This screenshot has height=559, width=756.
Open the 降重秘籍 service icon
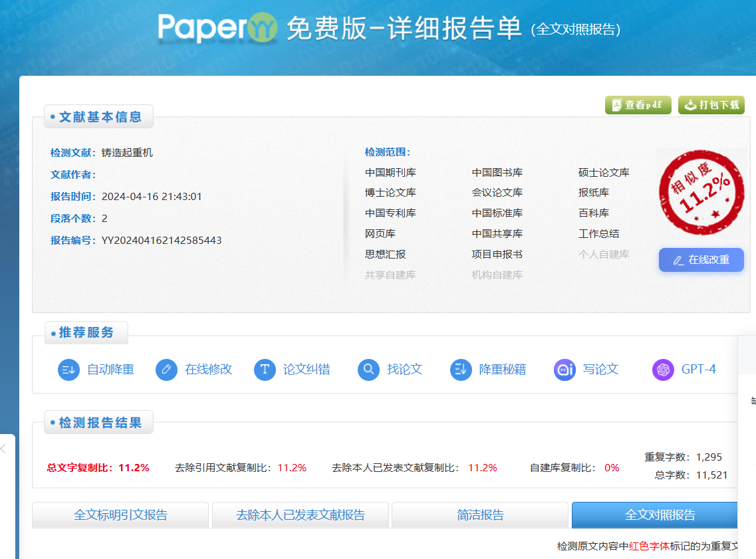[461, 370]
